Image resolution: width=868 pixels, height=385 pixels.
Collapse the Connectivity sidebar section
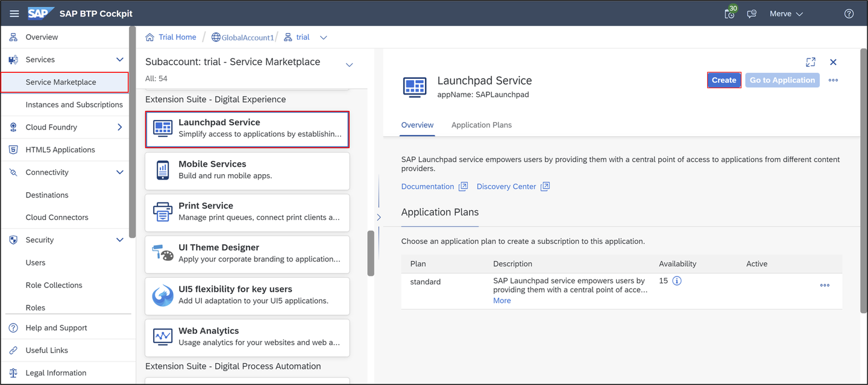(x=119, y=172)
